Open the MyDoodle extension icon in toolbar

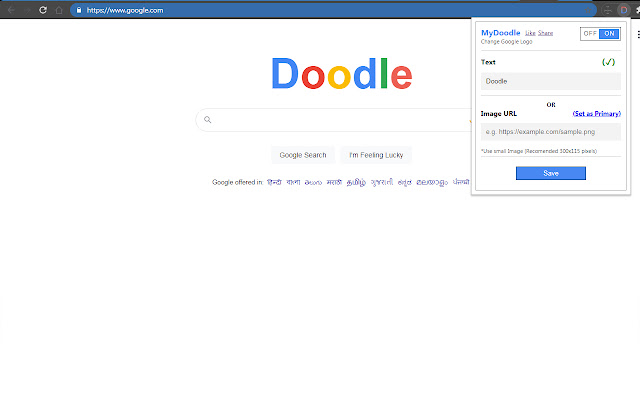624,10
